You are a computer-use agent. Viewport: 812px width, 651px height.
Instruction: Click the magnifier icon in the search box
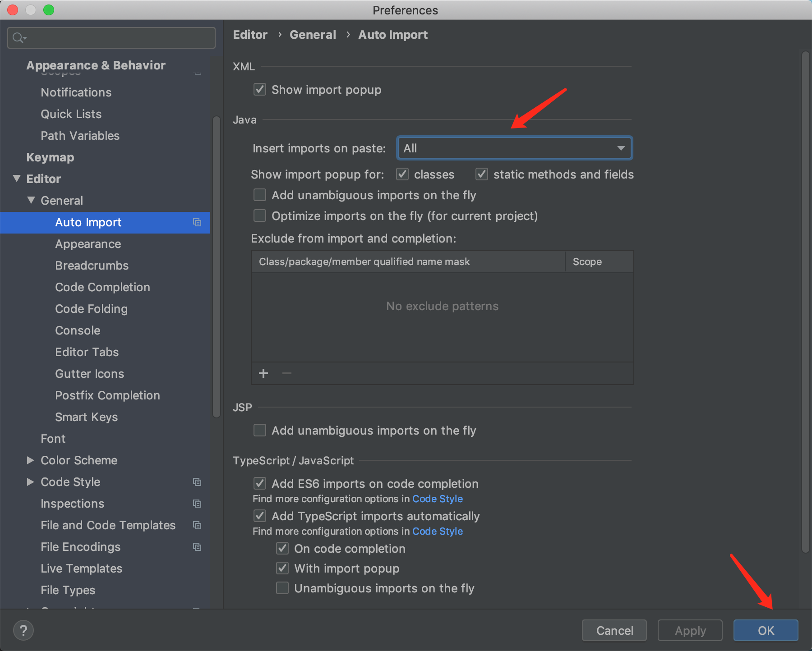(x=18, y=37)
